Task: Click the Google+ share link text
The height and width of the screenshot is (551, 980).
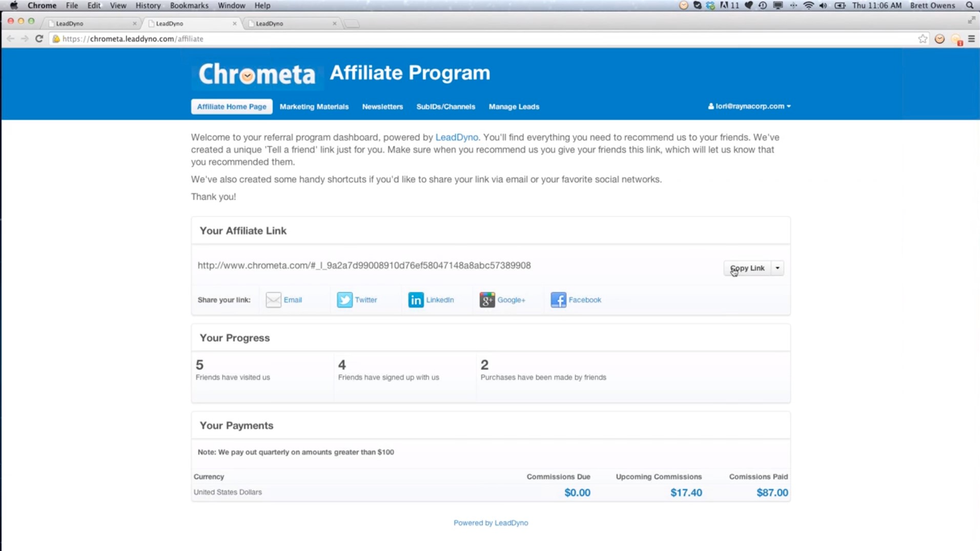Action: 511,300
